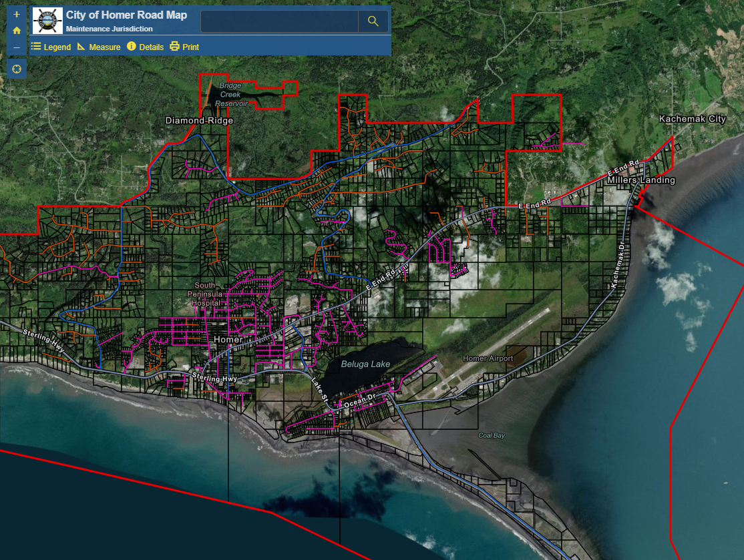Click the Print printer icon

coord(173,47)
